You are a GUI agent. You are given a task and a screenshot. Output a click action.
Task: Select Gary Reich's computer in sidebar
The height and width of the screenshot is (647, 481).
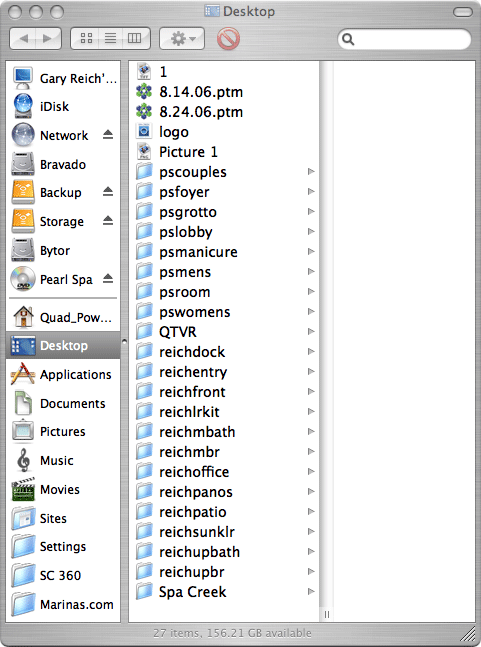64,78
